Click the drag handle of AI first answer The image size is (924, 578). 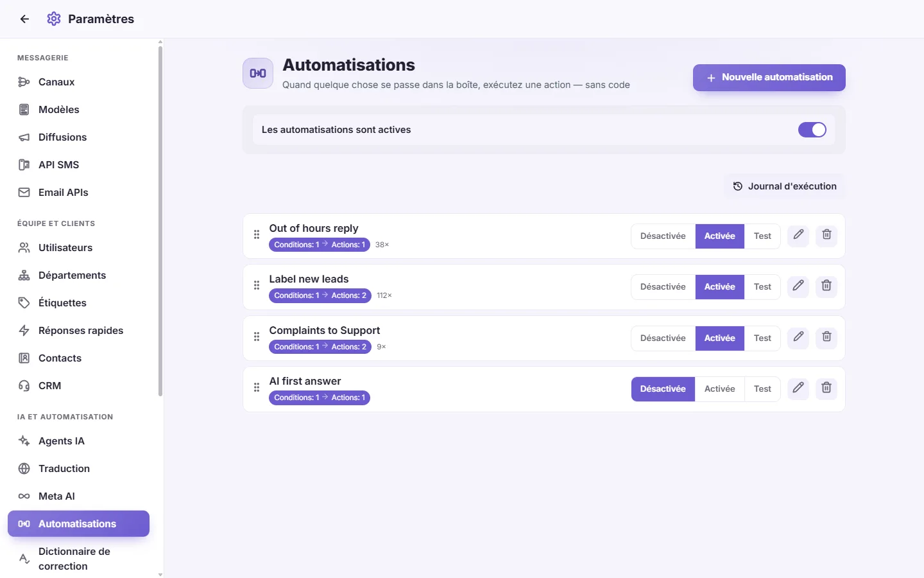click(x=257, y=388)
